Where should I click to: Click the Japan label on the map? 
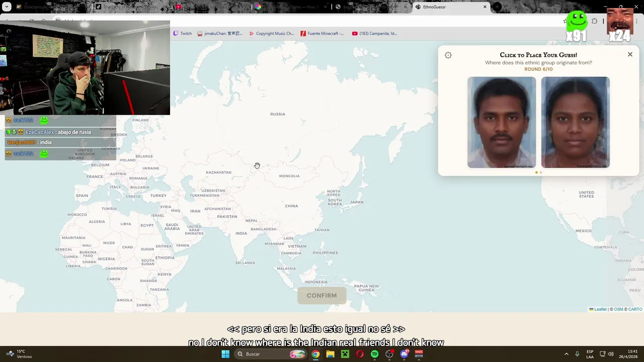click(357, 202)
